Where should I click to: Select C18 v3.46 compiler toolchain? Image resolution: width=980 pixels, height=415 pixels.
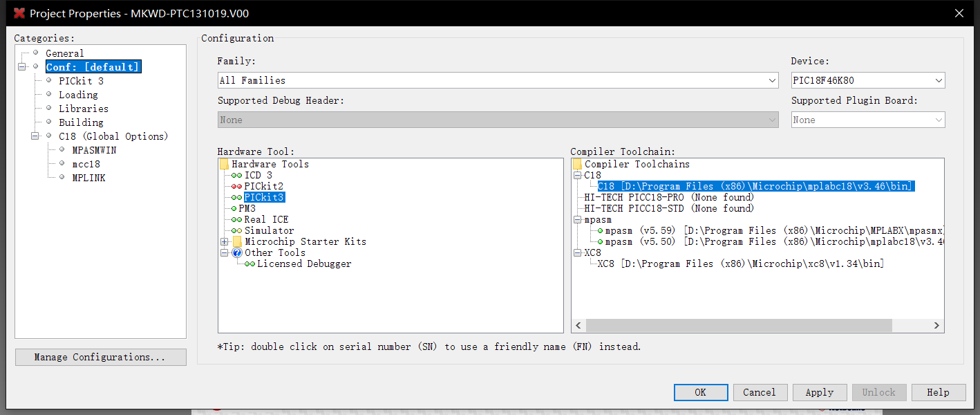(x=756, y=186)
